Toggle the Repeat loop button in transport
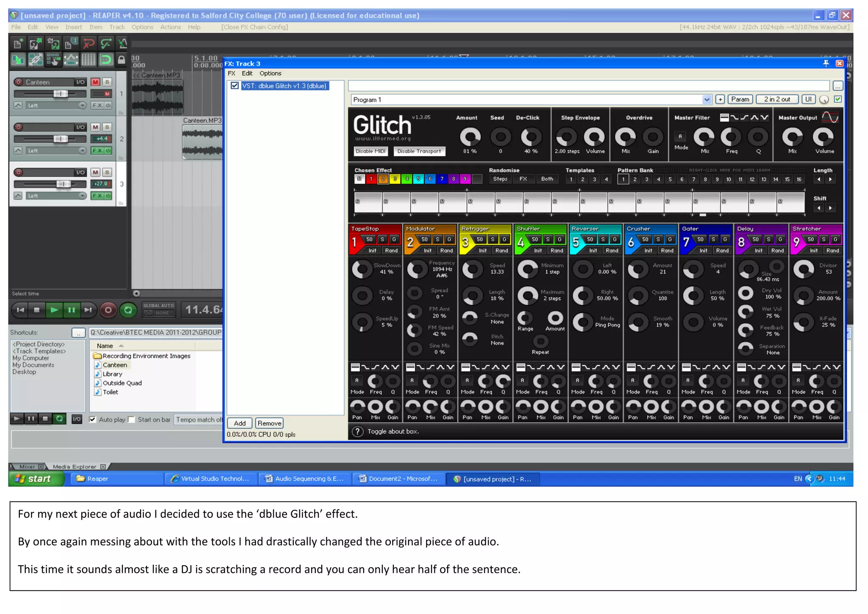868x614 pixels. 128,310
